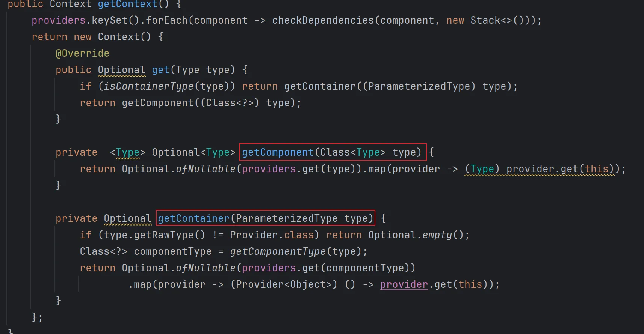Click the red-boxed getContainer method declaration
This screenshot has width=644, height=334.
(x=265, y=218)
